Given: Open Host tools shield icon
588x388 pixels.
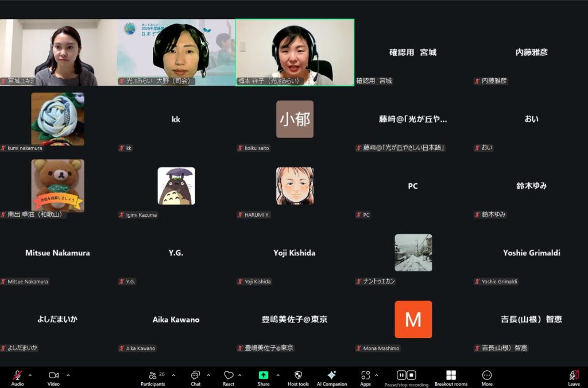Looking at the screenshot, I should pyautogui.click(x=298, y=375).
